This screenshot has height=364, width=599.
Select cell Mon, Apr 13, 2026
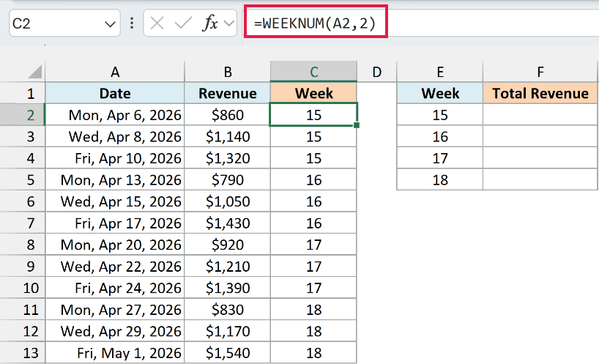115,180
